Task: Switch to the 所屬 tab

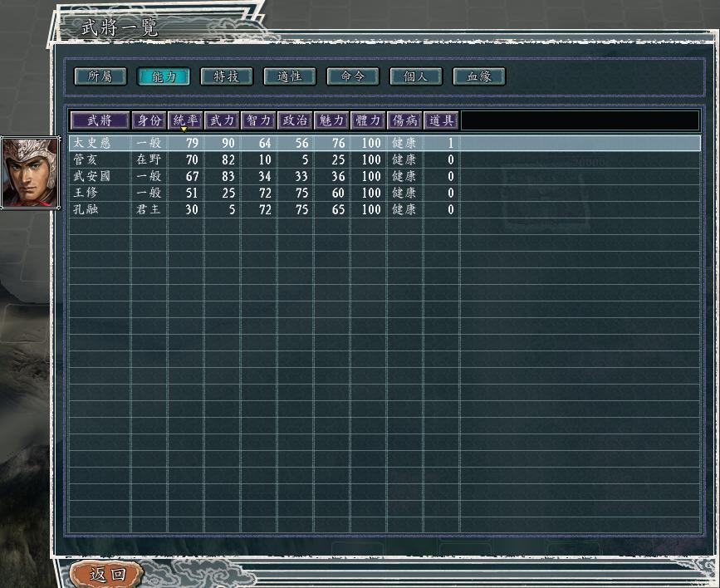Action: (x=100, y=76)
